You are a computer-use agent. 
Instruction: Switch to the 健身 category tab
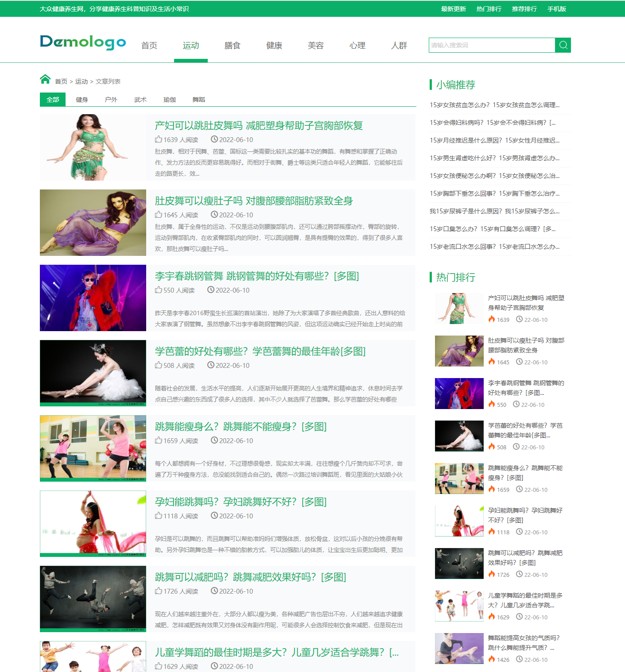pos(82,100)
